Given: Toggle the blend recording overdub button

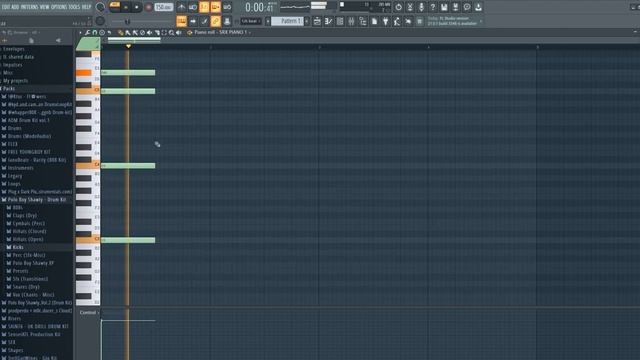Looking at the screenshot, I should click(216, 7).
